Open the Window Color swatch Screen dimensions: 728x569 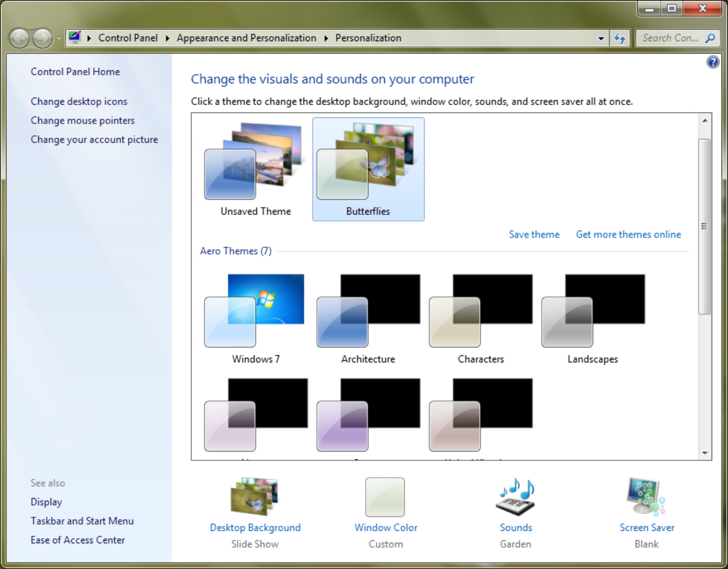[x=385, y=497]
